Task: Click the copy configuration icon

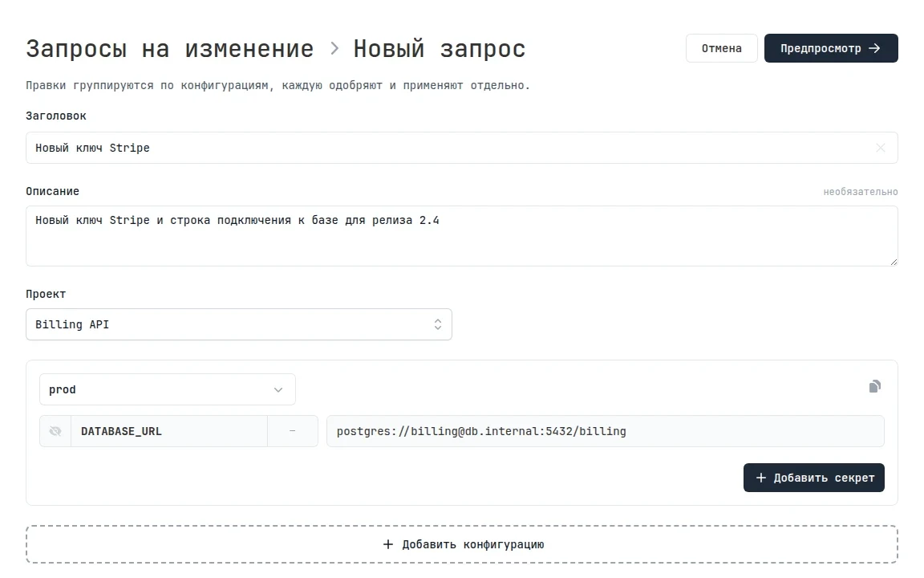Action: tap(874, 386)
